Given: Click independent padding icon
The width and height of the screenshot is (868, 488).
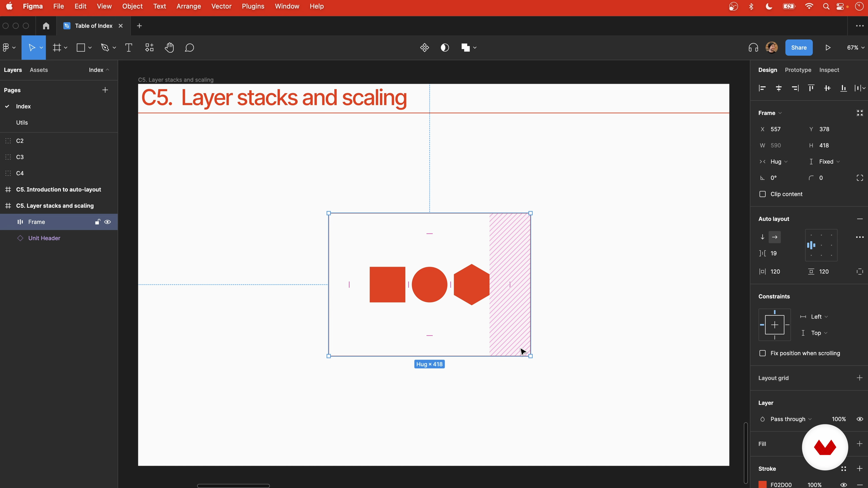Looking at the screenshot, I should pyautogui.click(x=860, y=271).
